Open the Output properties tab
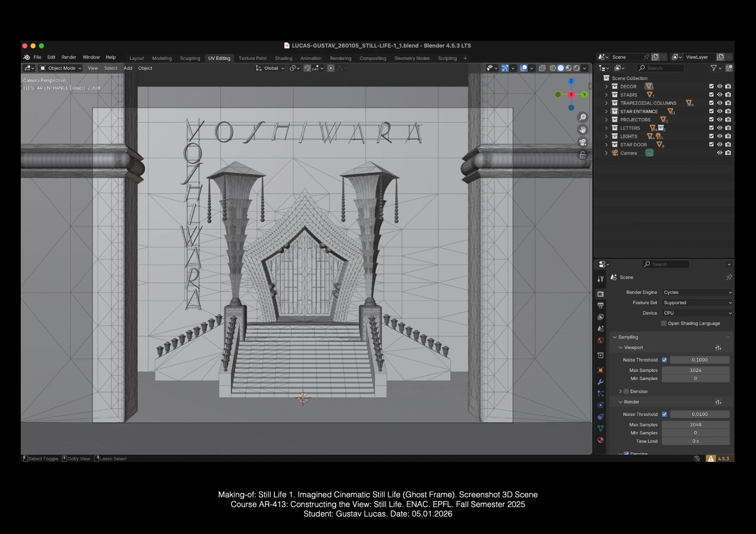756x534 pixels. coord(601,305)
